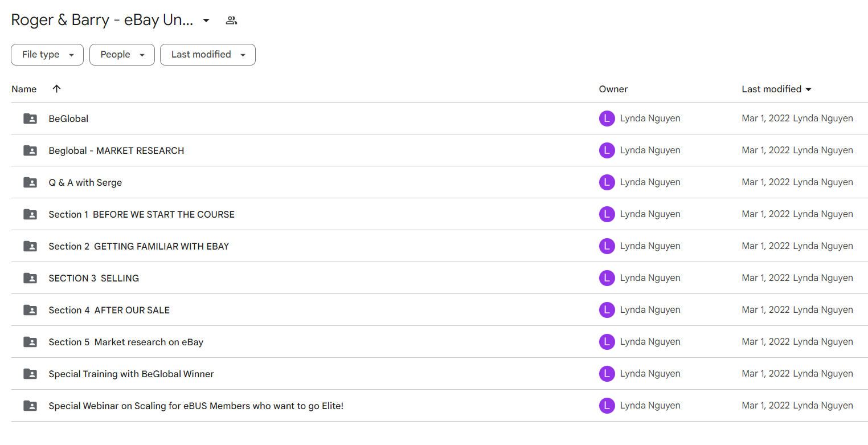Image resolution: width=868 pixels, height=445 pixels.
Task: Open the BeGlobal folder
Action: coord(68,119)
